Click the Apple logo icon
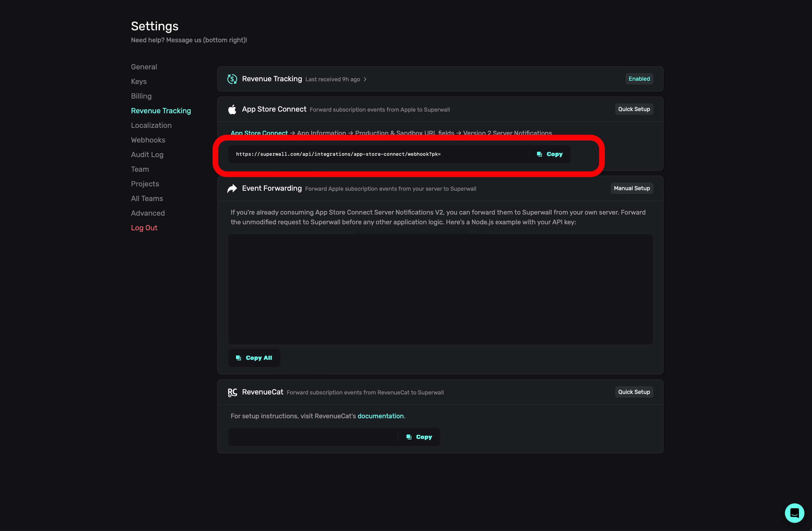Image resolution: width=812 pixels, height=531 pixels. pos(232,109)
